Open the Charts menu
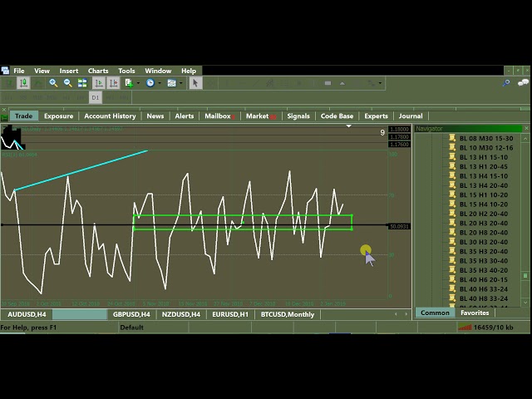 tap(98, 71)
